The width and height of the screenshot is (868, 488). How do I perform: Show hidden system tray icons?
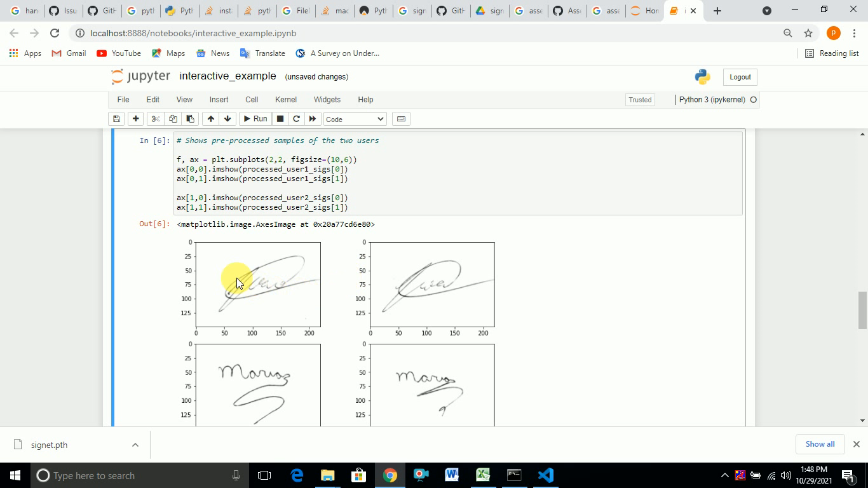[724, 475]
